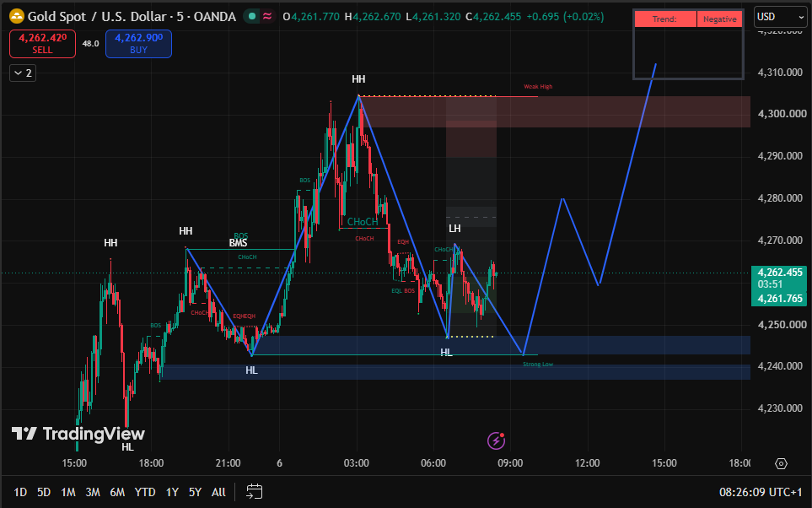This screenshot has height=508, width=812.
Task: Click the 4,250.000 price axis label
Action: [x=782, y=325]
